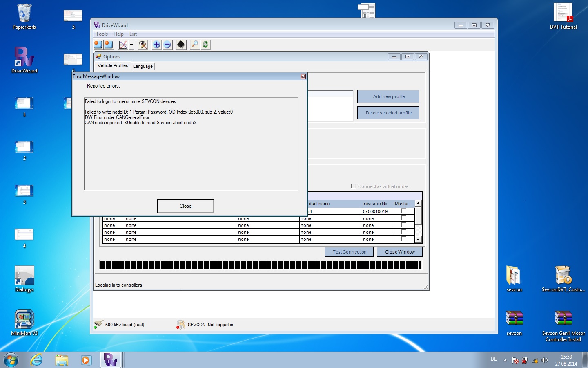Select the Dialogys desktop shortcut
Screen dimensions: 588x368
pos(24,279)
